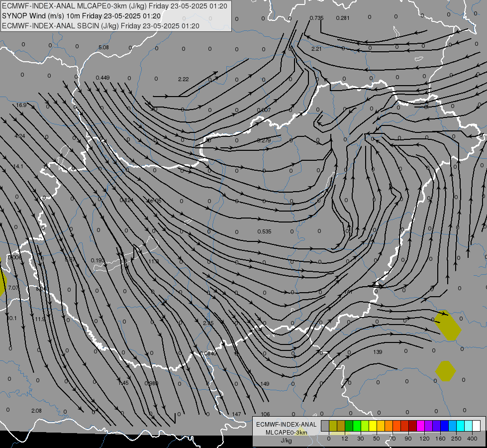Select the dark green legend swatch
The width and height of the screenshot is (487, 448).
(349, 426)
